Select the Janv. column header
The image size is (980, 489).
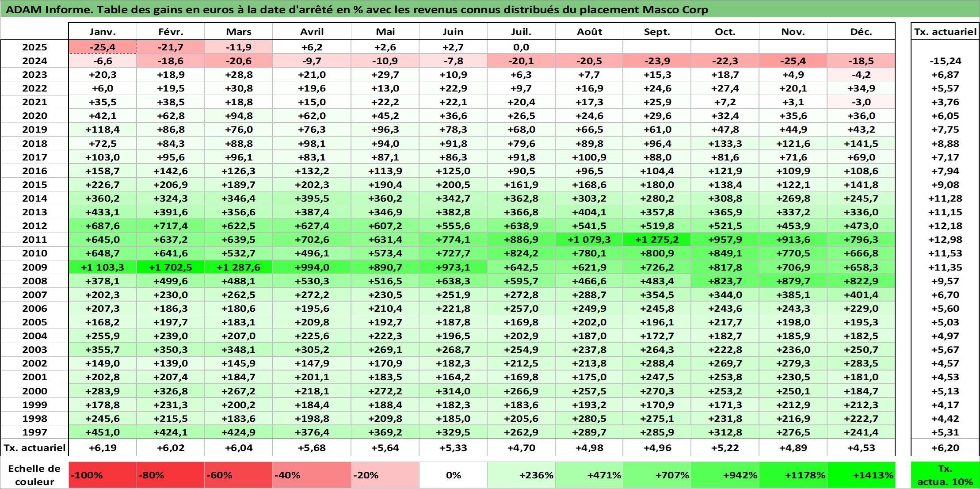[103, 32]
